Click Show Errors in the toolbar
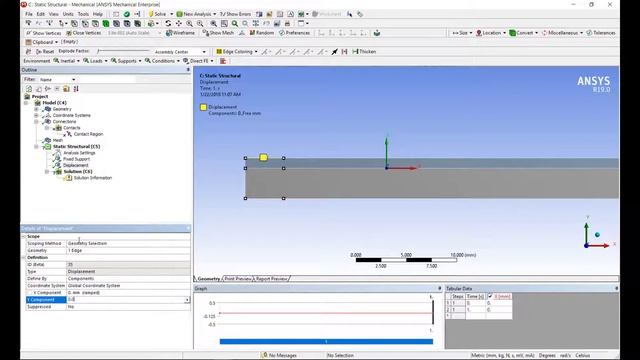Viewport: 640px width, 360px height. pos(236,14)
